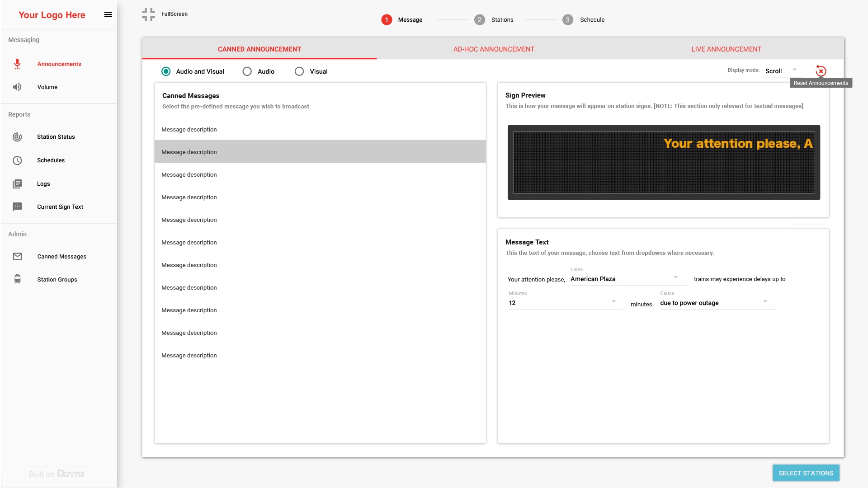Switch to the Canned Announcement tab
868x488 pixels.
259,49
